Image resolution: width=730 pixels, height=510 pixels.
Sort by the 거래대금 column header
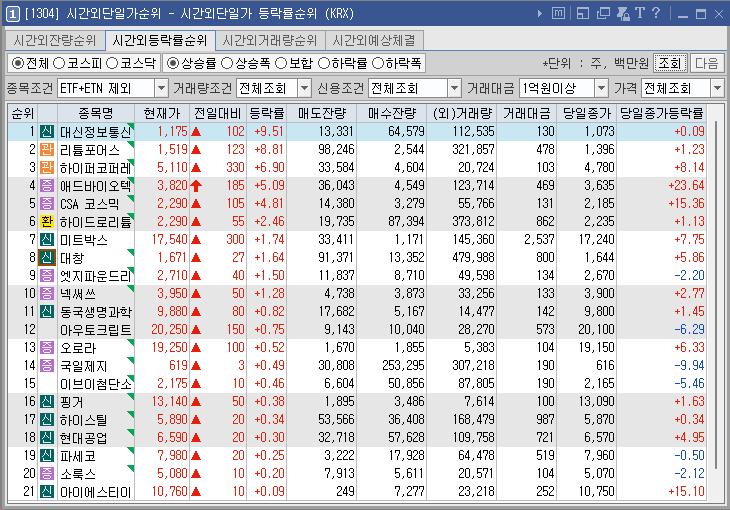coord(527,113)
